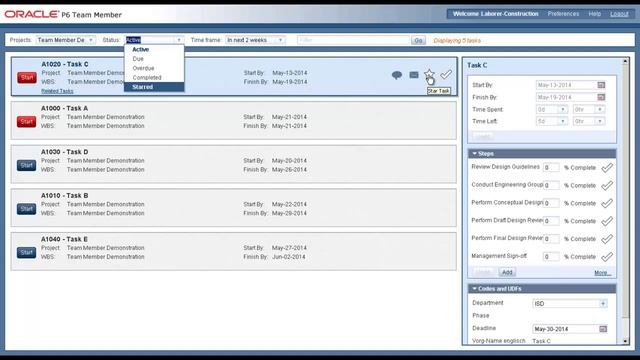Screen dimensions: 640x360
Task: Open Time Spent days dropdown
Action: point(562,109)
